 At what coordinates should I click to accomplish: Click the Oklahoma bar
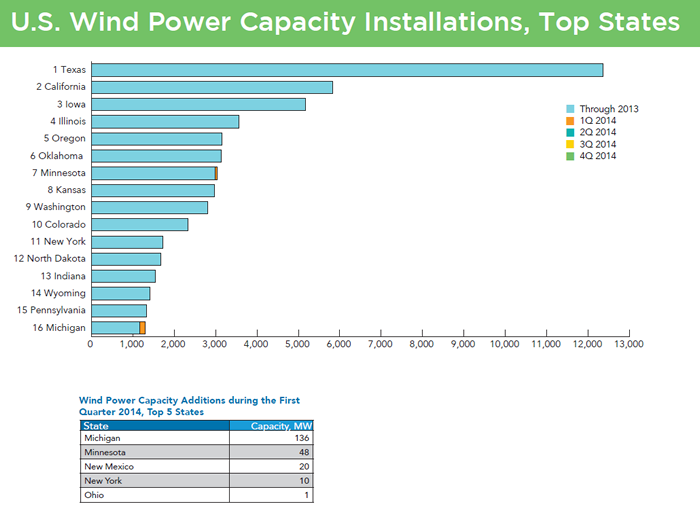156,156
